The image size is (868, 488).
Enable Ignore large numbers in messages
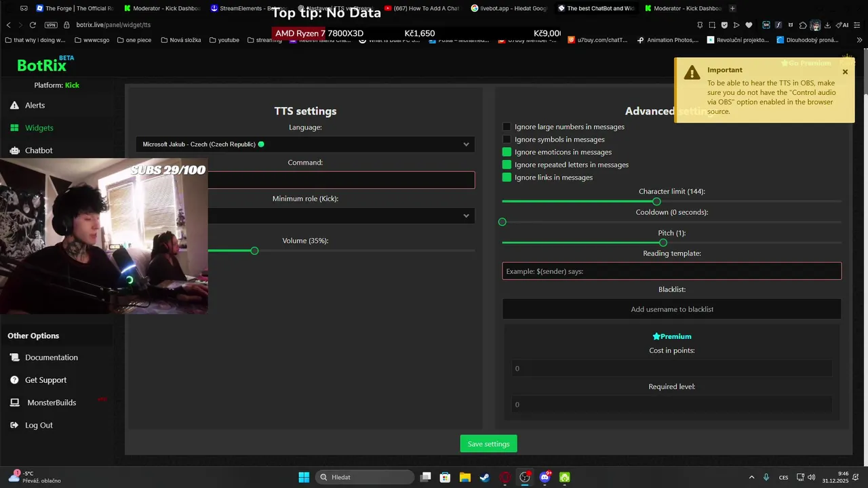point(507,127)
